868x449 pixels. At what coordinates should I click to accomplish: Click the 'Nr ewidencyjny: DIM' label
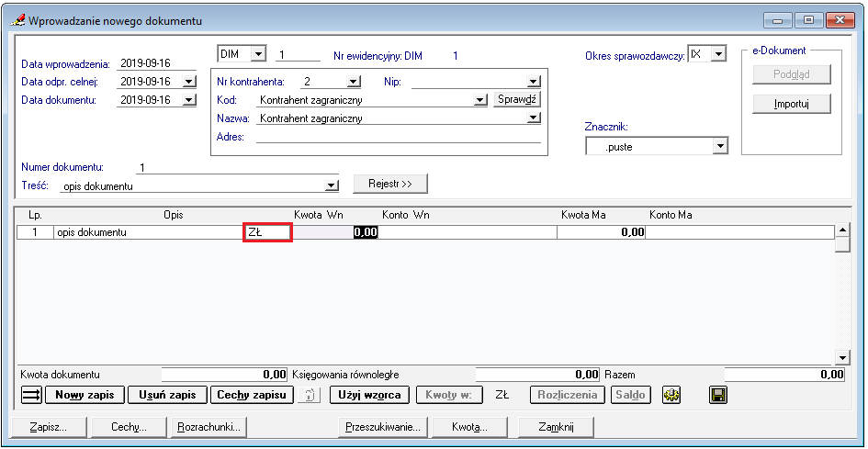[x=378, y=55]
